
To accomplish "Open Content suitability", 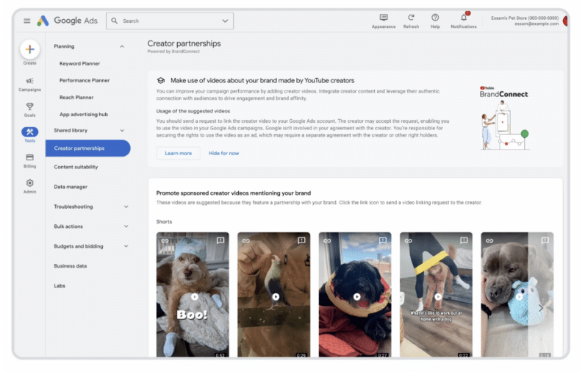I will click(76, 167).
